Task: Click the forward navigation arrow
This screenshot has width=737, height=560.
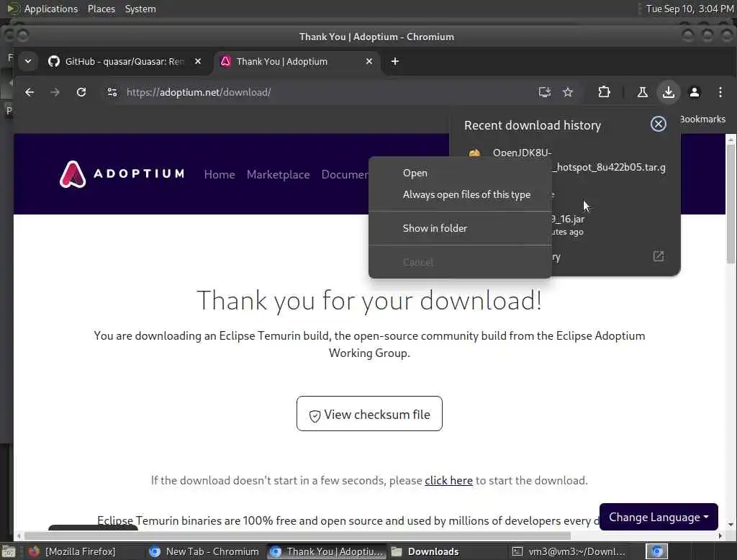Action: [x=55, y=92]
